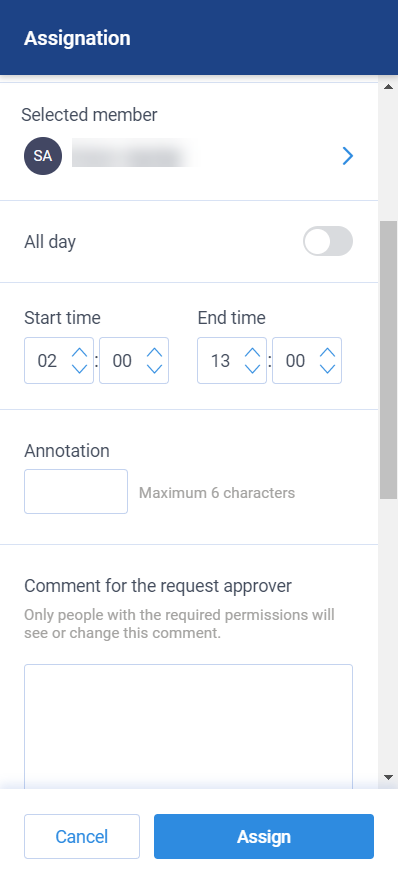The width and height of the screenshot is (398, 884).
Task: Click the vertical scrollbar thumb
Action: pos(388,360)
